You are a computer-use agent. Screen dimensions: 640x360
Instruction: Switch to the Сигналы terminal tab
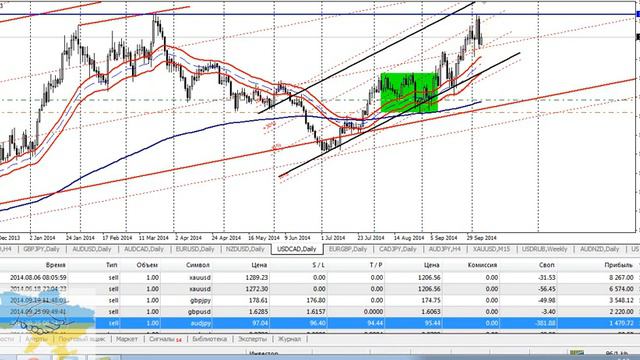[x=164, y=339]
